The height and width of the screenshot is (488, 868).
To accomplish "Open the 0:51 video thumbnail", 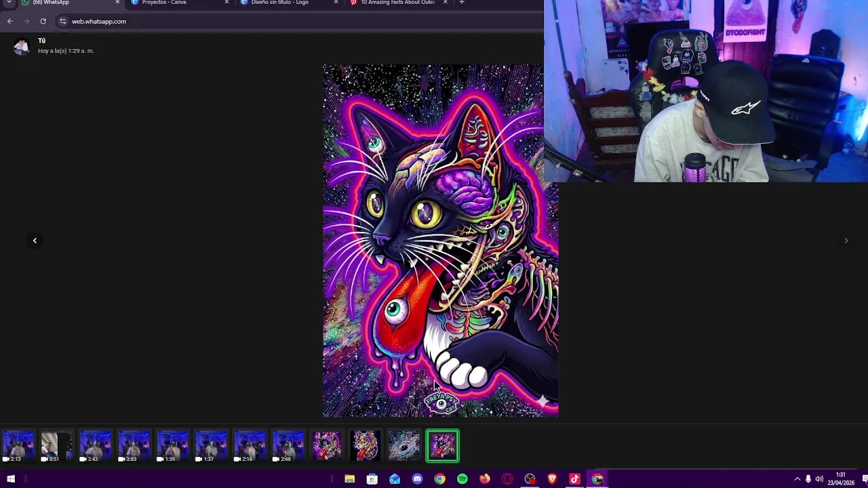I will pos(56,447).
